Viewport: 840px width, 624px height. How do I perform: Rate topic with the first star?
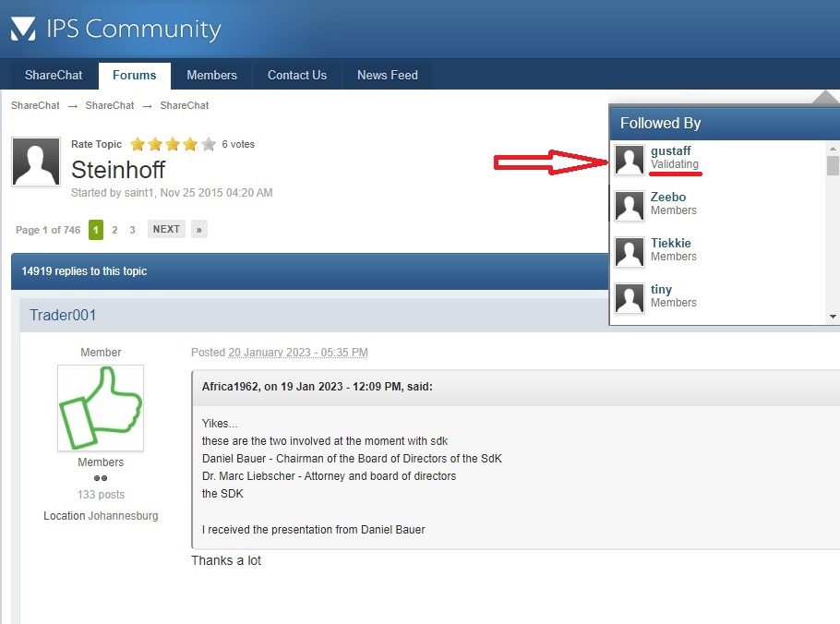click(138, 144)
